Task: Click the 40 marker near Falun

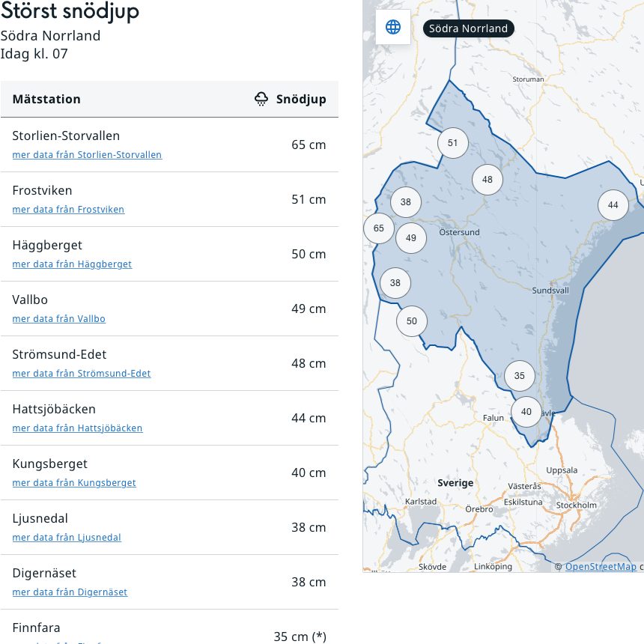Action: [x=526, y=412]
